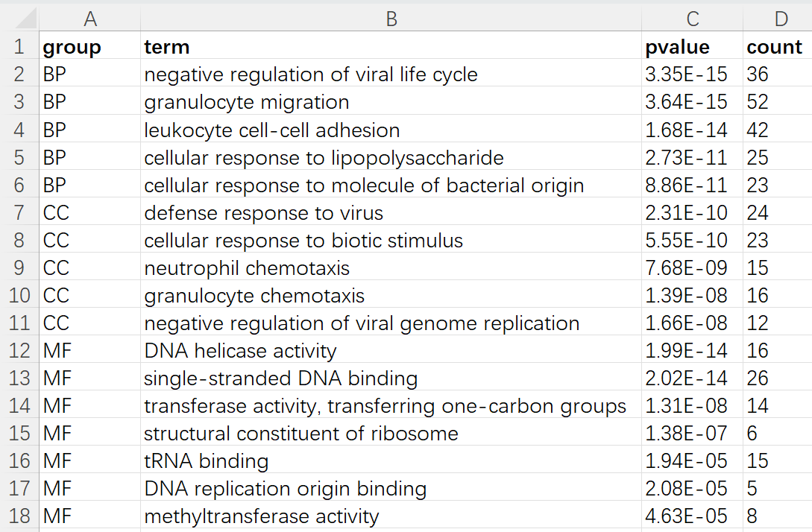Select the column B header
Screen dimensions: 812x532
(x=391, y=18)
